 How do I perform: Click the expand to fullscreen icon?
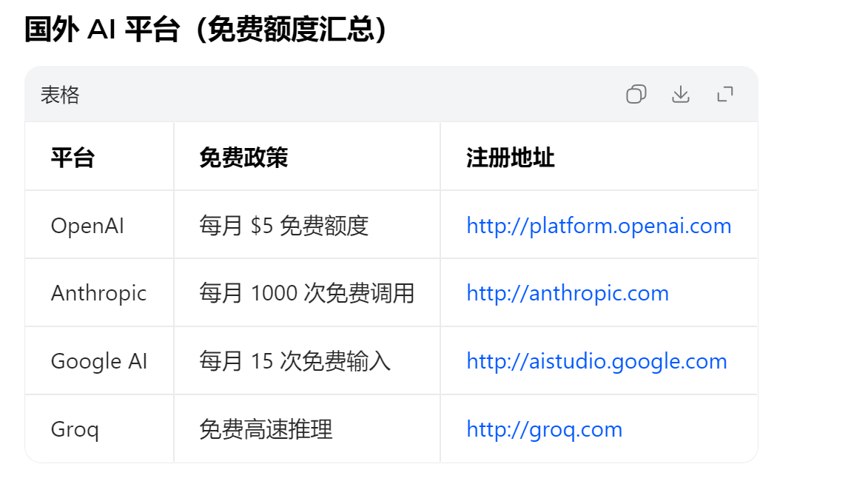pos(725,95)
